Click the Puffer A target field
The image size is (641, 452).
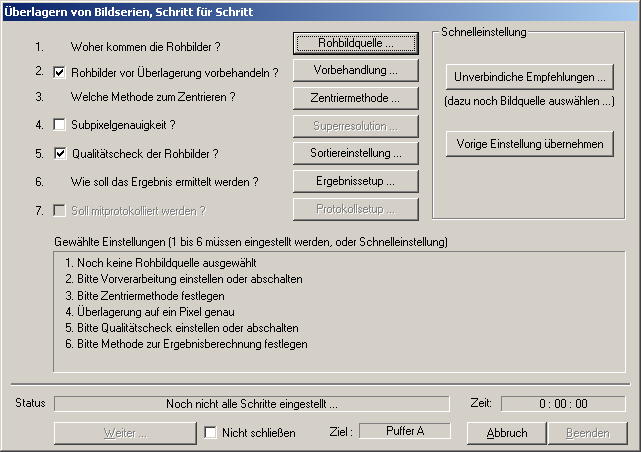click(x=405, y=431)
